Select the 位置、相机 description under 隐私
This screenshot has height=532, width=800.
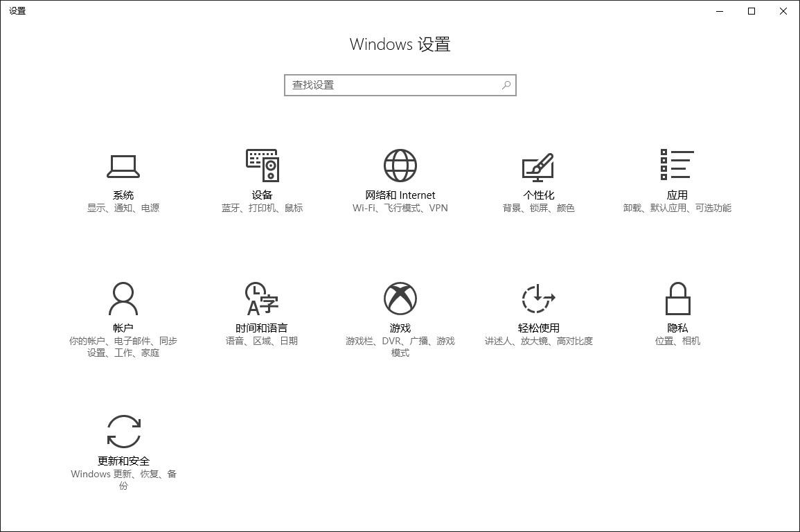[x=677, y=341]
